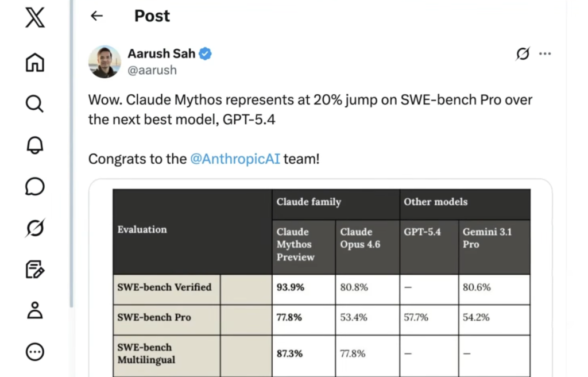Image resolution: width=588 pixels, height=377 pixels.
Task: Open More circle menu in sidebar
Action: (35, 352)
